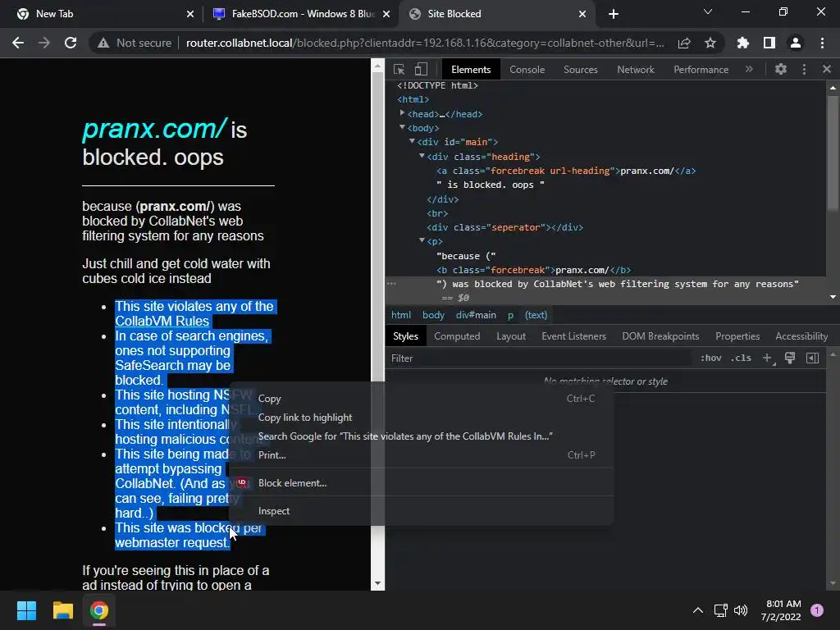Go back to previous page
840x630 pixels.
tap(18, 43)
